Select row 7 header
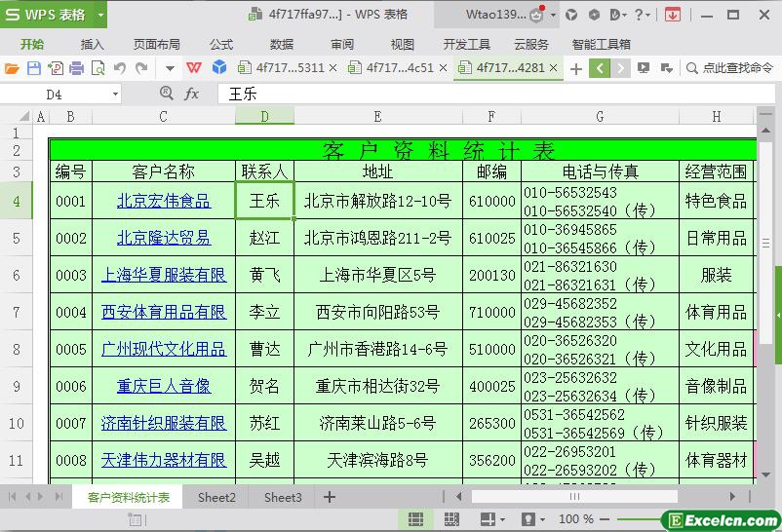782x532 pixels. 17,312
